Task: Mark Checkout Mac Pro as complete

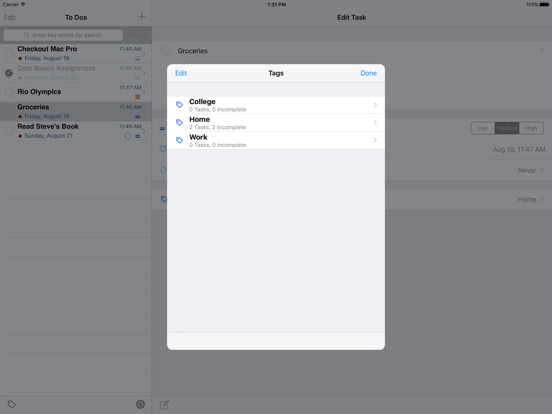Action: click(x=9, y=54)
